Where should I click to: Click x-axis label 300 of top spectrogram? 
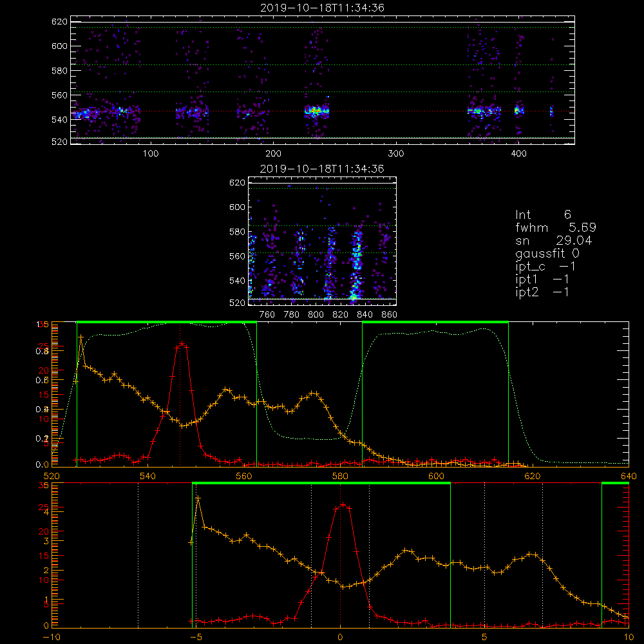pos(396,154)
